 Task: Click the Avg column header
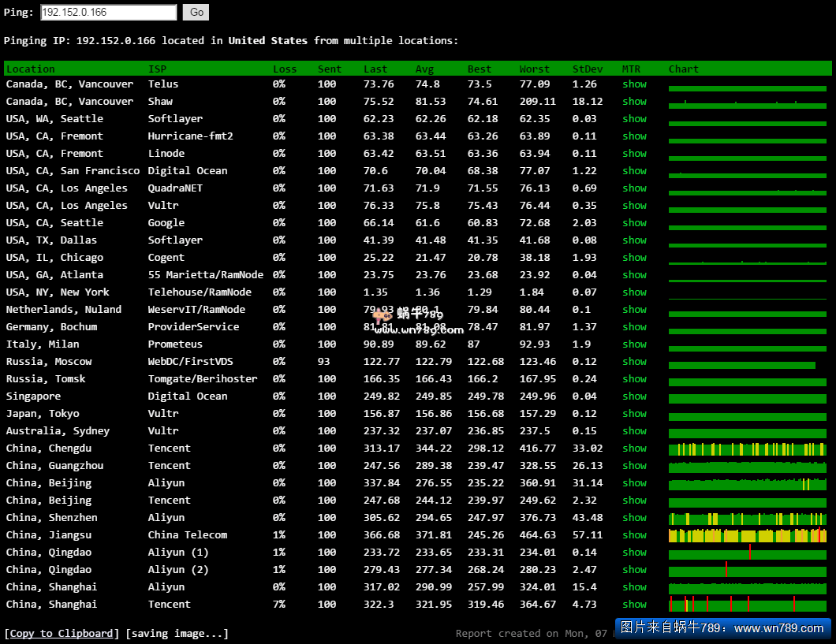tap(424, 69)
